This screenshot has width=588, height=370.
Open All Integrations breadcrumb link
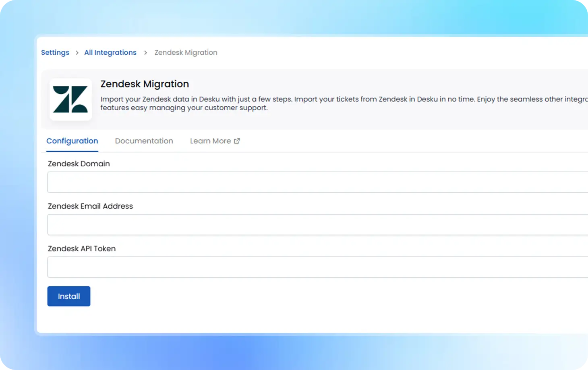[x=110, y=52]
